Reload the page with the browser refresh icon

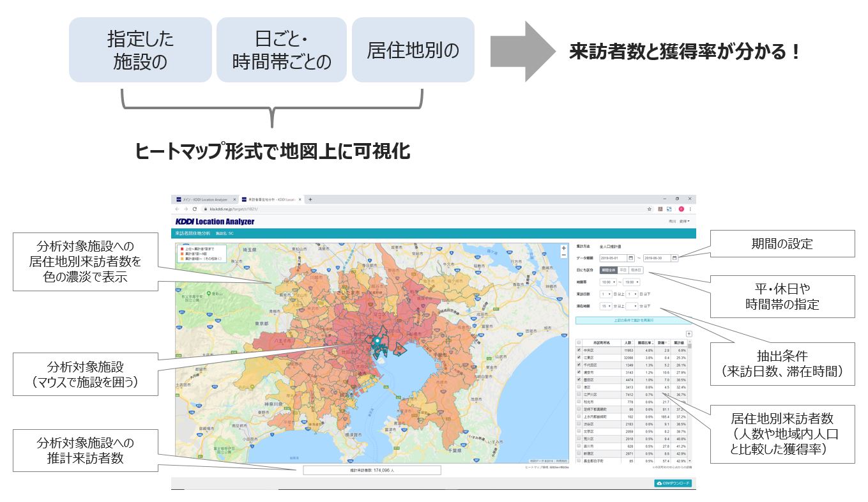point(194,209)
